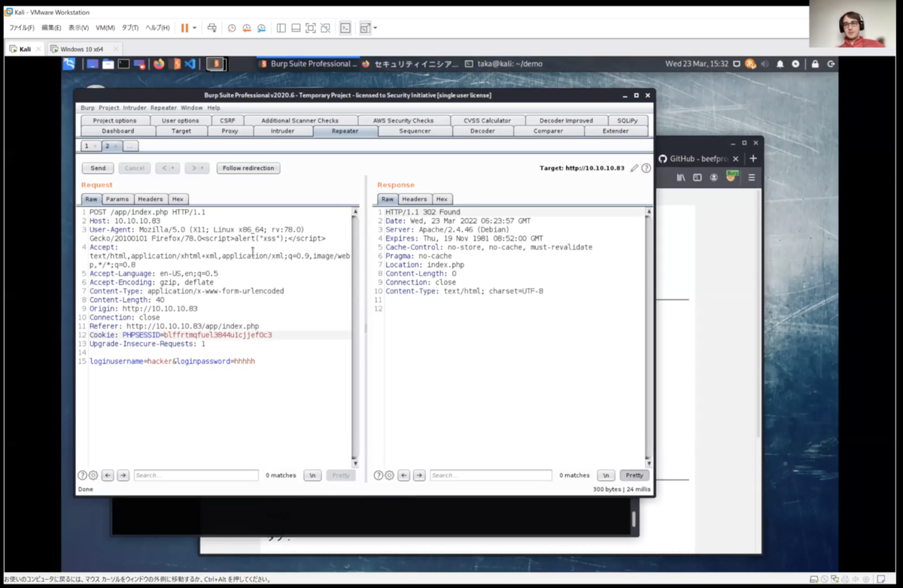903x588 pixels.
Task: Open the SQLiPy extension tab
Action: (627, 120)
